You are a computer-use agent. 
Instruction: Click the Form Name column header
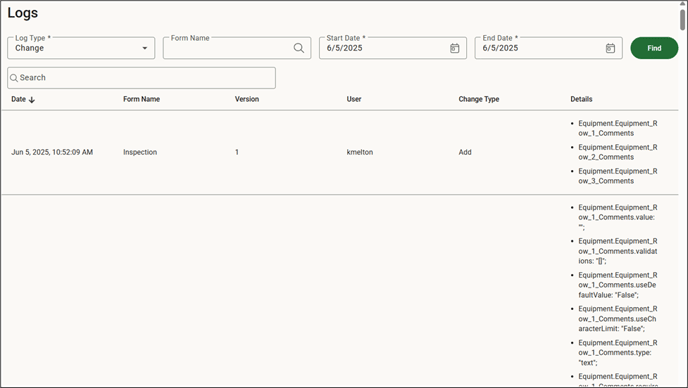tap(141, 99)
